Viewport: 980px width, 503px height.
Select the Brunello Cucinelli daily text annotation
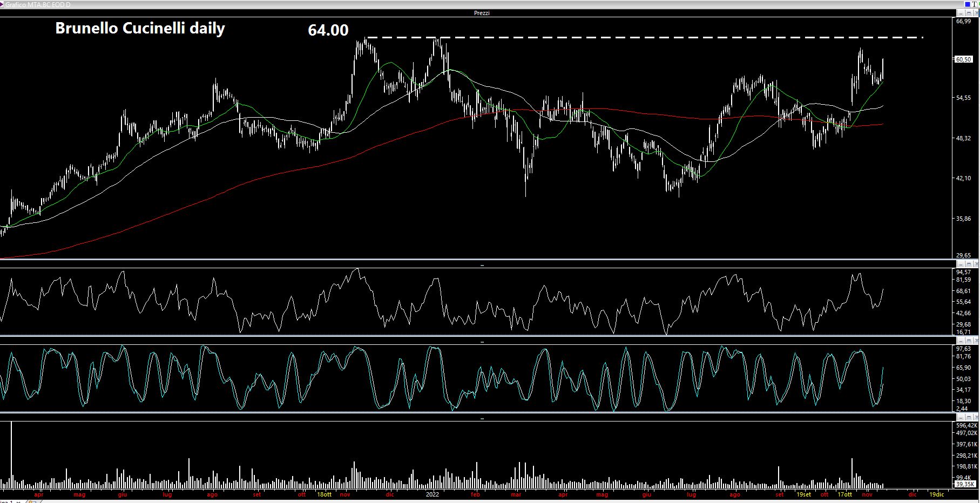pyautogui.click(x=140, y=29)
